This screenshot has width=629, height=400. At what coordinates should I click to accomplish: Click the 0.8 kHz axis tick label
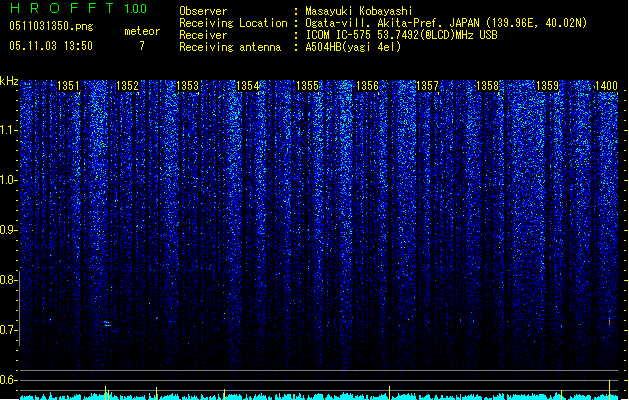(x=9, y=280)
